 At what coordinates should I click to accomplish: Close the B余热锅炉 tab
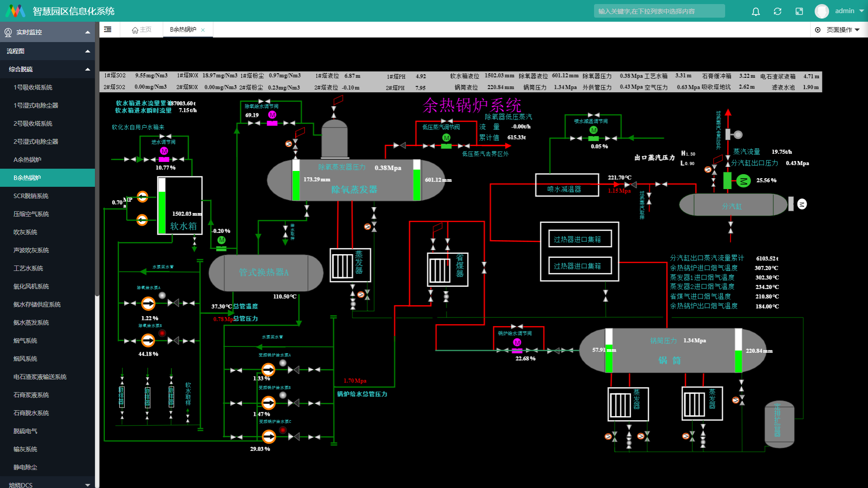pyautogui.click(x=203, y=30)
